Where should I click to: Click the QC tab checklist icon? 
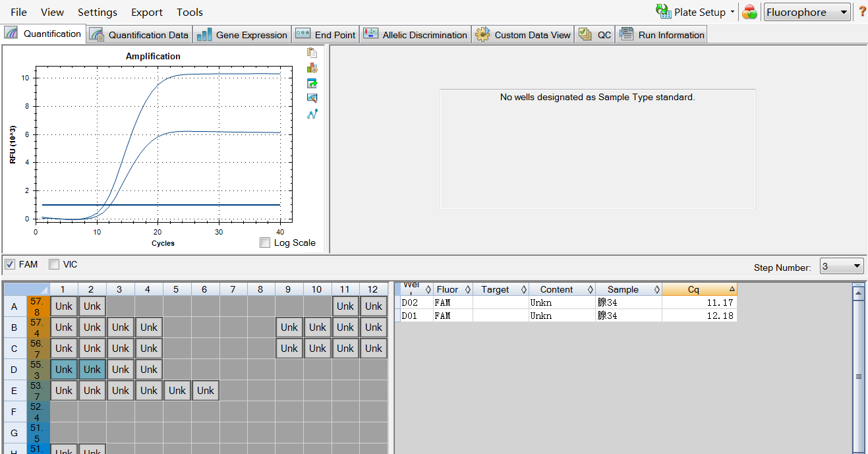point(585,34)
